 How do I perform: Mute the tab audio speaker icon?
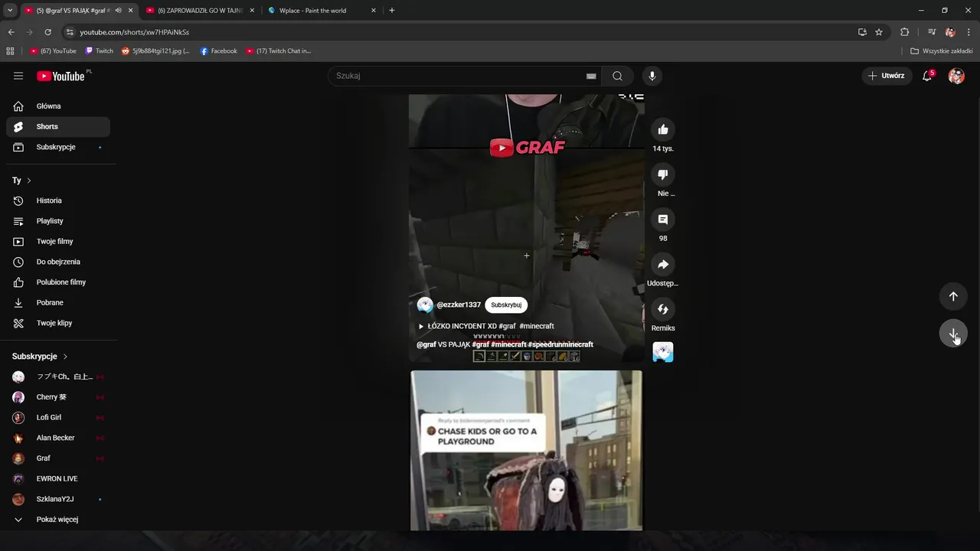[118, 11]
